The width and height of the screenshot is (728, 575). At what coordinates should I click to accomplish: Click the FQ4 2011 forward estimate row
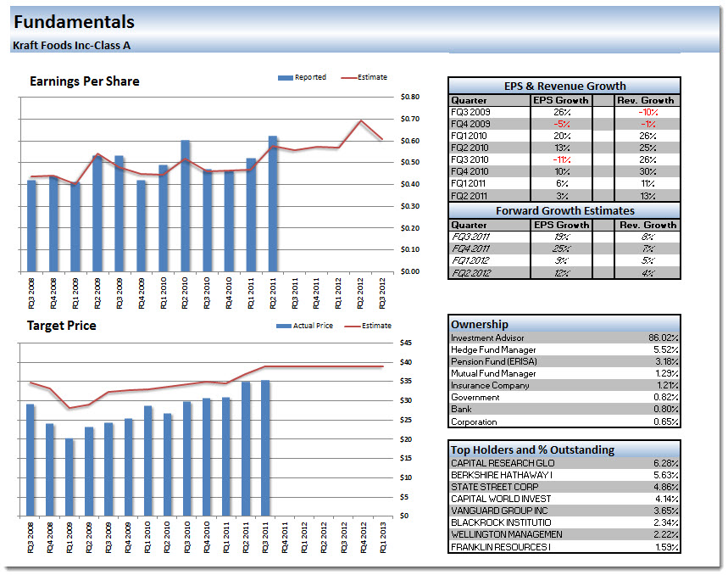[x=564, y=248]
